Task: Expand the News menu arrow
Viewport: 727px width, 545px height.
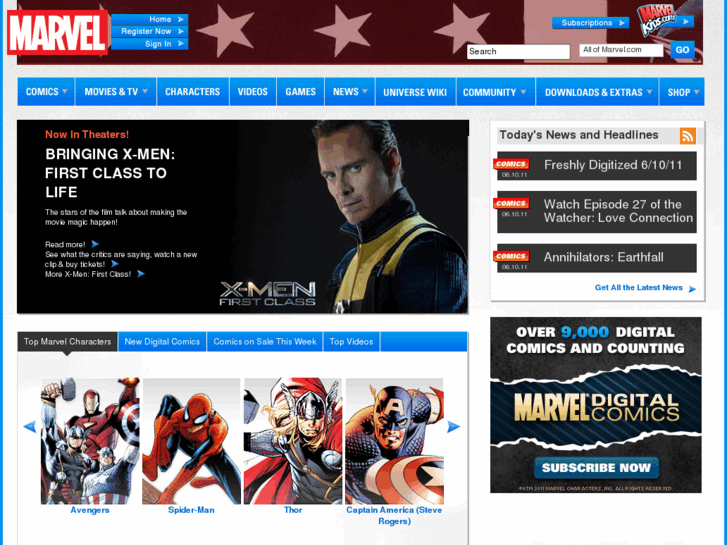Action: (x=365, y=91)
